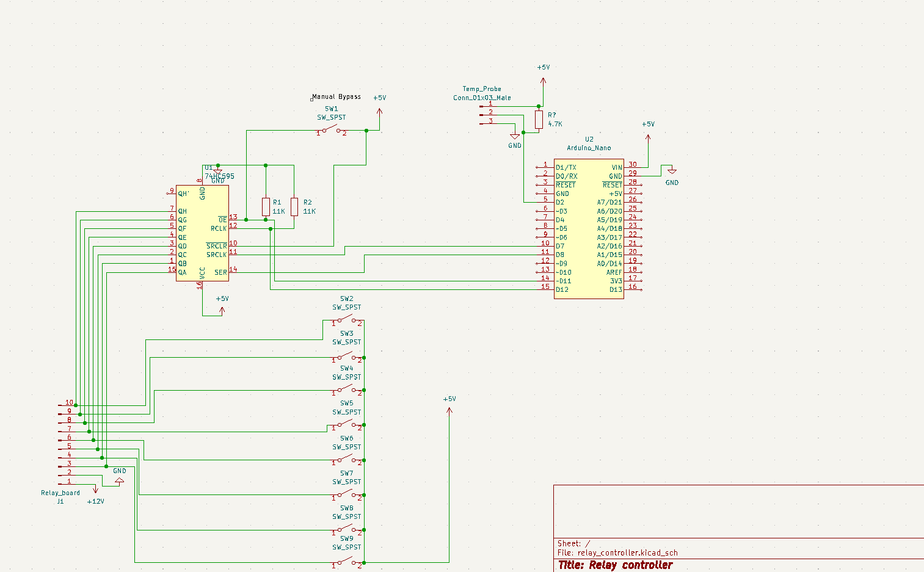This screenshot has width=924, height=572.
Task: Click the +5V power symbol at Arduino VIN
Action: (x=648, y=137)
